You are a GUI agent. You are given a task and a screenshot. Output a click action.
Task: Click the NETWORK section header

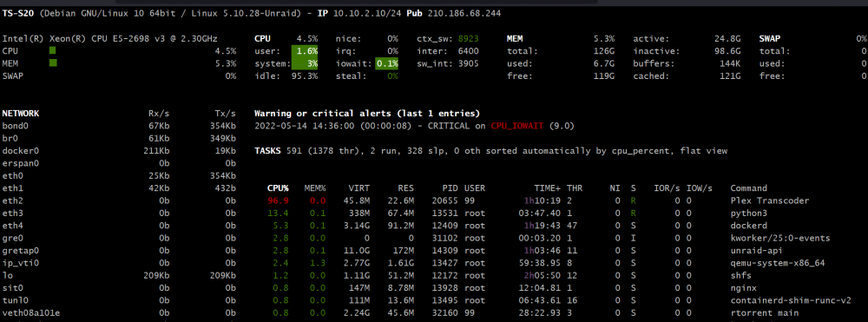point(21,114)
